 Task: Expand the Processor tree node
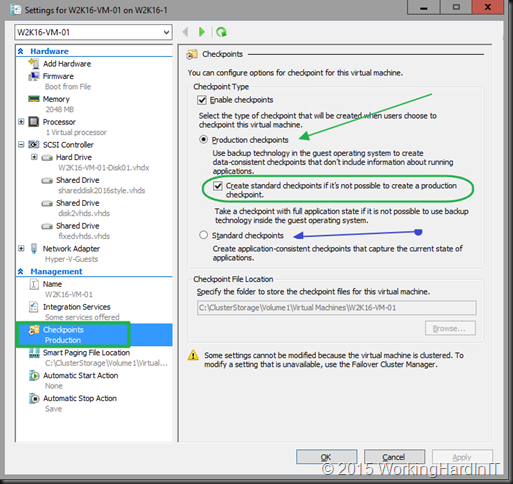[21, 122]
